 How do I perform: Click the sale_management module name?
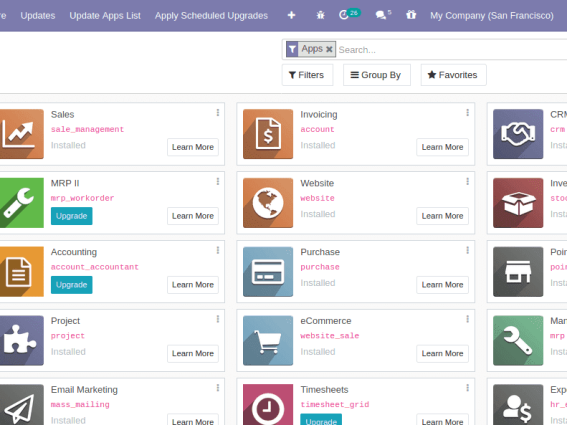click(x=88, y=129)
